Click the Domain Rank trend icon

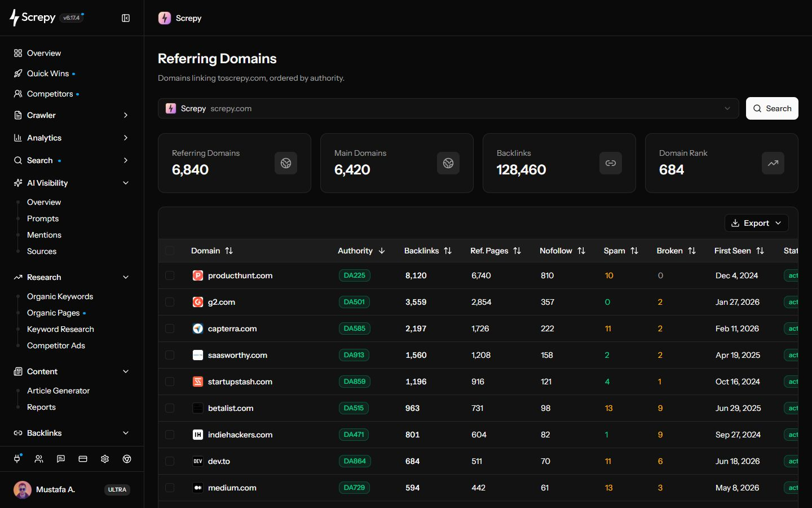[773, 163]
